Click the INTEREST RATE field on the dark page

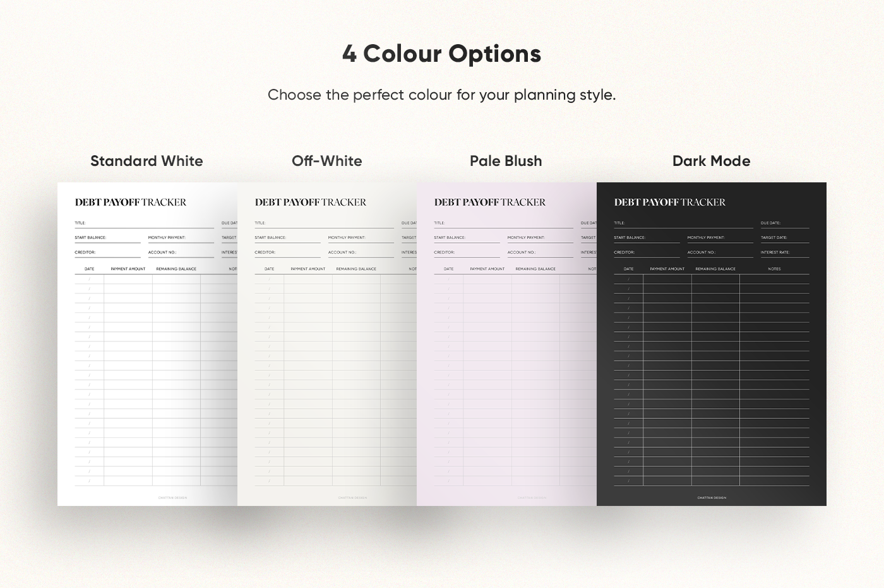click(785, 252)
